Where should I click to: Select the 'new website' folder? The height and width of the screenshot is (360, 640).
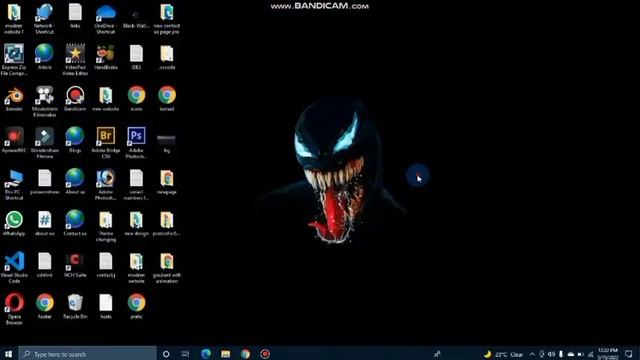[106, 99]
